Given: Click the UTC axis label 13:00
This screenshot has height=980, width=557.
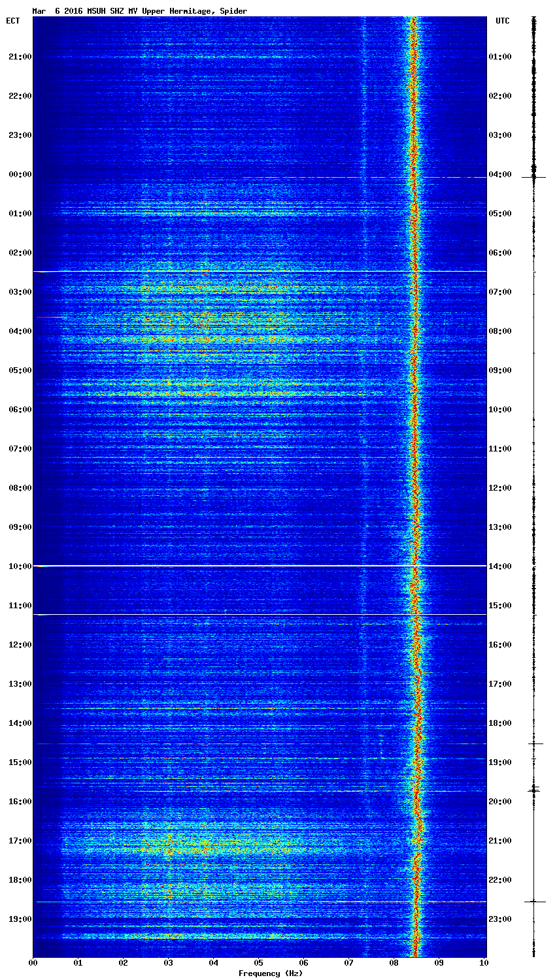Looking at the screenshot, I should click(500, 527).
